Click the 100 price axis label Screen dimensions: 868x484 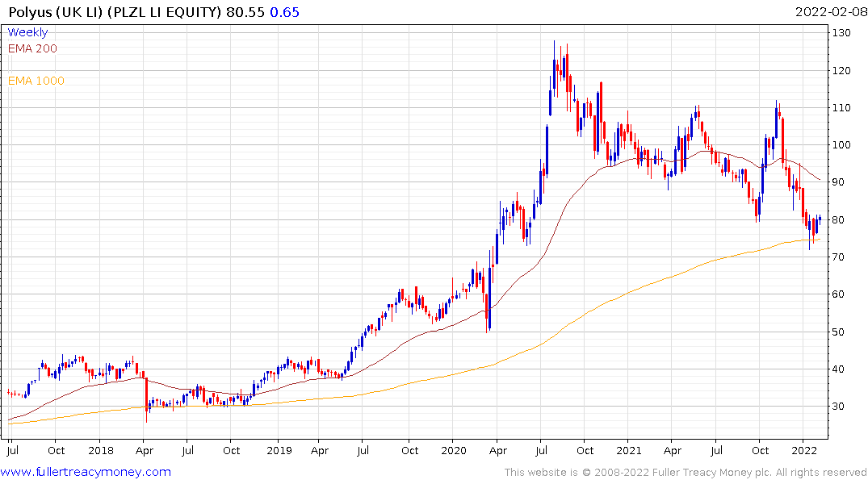pyautogui.click(x=841, y=145)
